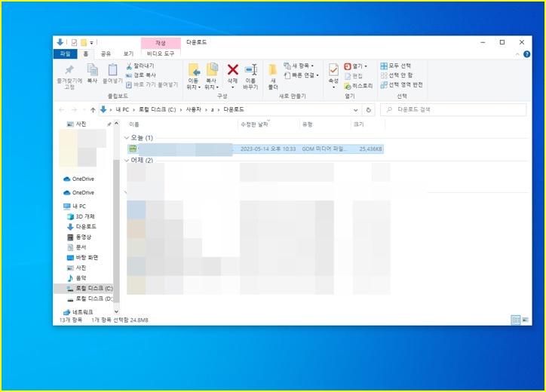Screen dimensions: 546x392
Task: Click the quick access Properties checkbox icon
Action: (x=74, y=42)
